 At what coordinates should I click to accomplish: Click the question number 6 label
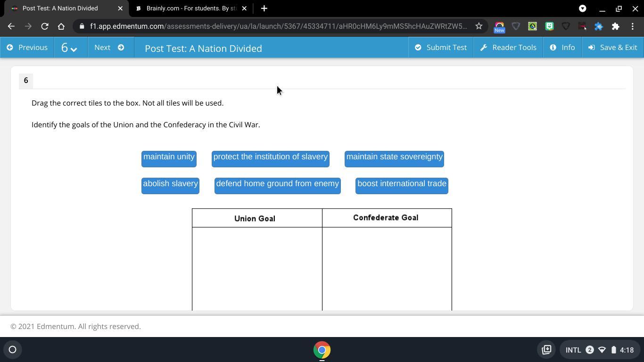pyautogui.click(x=26, y=81)
